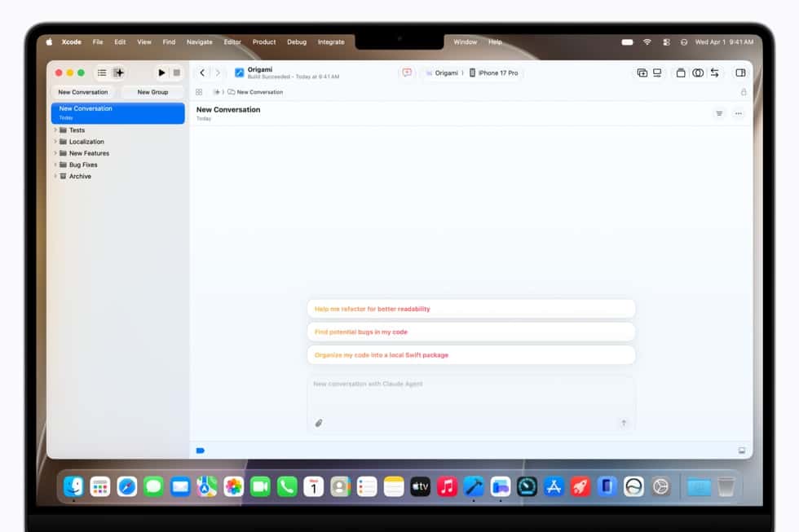Screen dimensions: 799x532
Task: Open Xcode hammer icon in Dock
Action: [474, 486]
